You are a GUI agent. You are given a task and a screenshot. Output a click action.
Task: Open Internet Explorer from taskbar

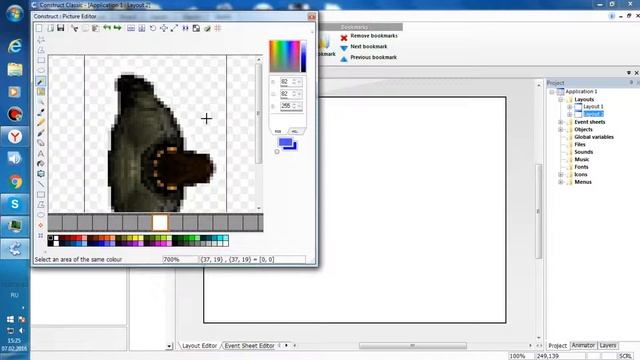(15, 46)
